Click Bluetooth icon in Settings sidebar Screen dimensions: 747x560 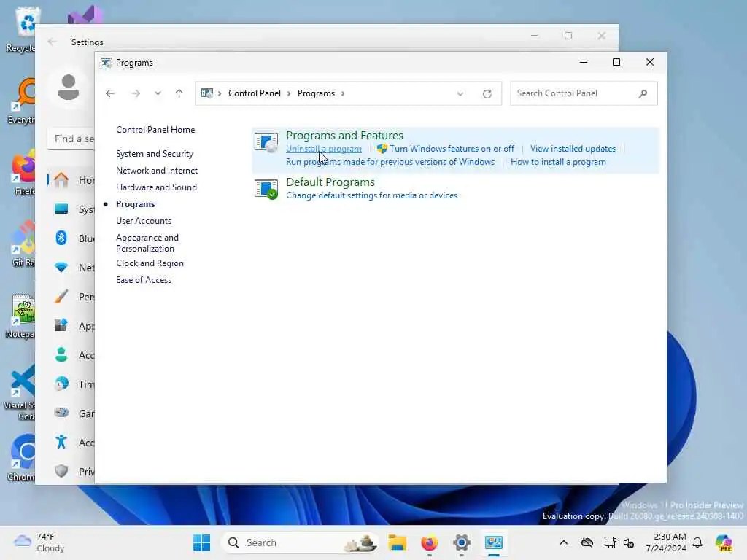click(x=61, y=238)
